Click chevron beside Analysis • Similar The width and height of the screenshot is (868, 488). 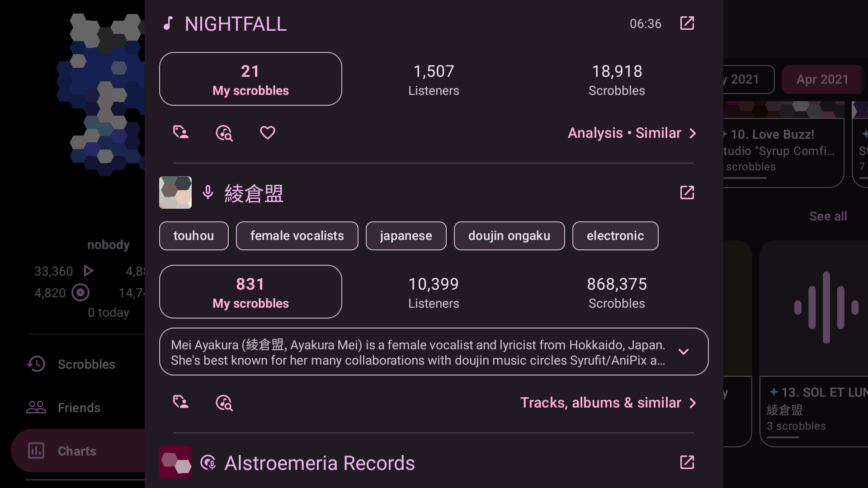693,133
